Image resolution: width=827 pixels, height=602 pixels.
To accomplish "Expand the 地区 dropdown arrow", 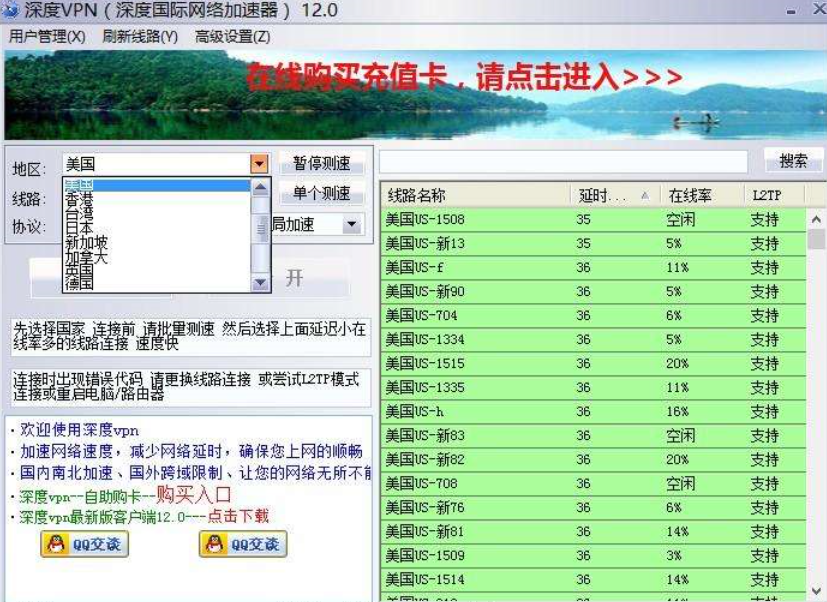I will (259, 164).
